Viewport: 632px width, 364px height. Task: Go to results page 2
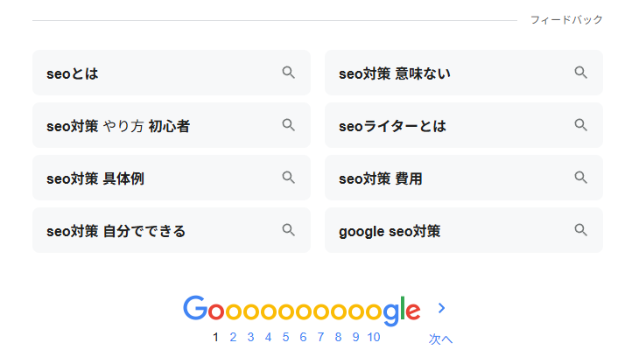(x=233, y=337)
